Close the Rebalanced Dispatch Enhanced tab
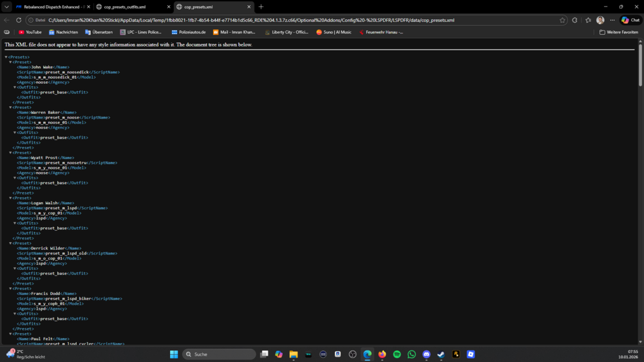 coord(88,7)
